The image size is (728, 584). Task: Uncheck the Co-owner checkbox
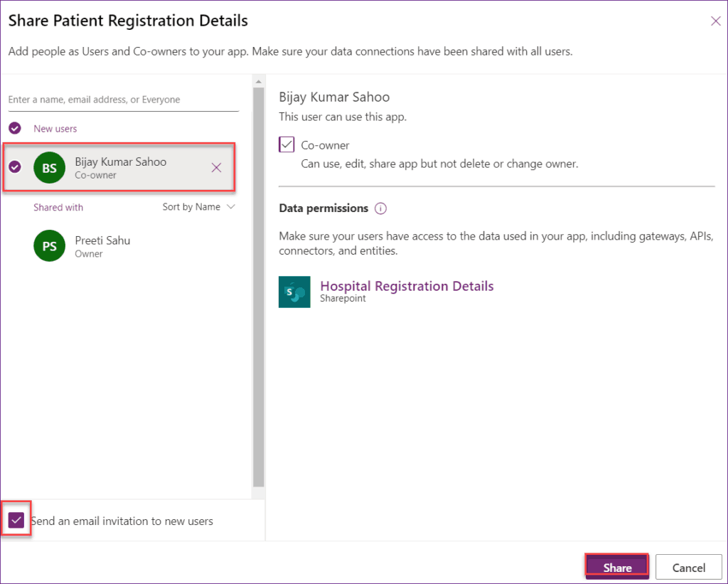(287, 144)
